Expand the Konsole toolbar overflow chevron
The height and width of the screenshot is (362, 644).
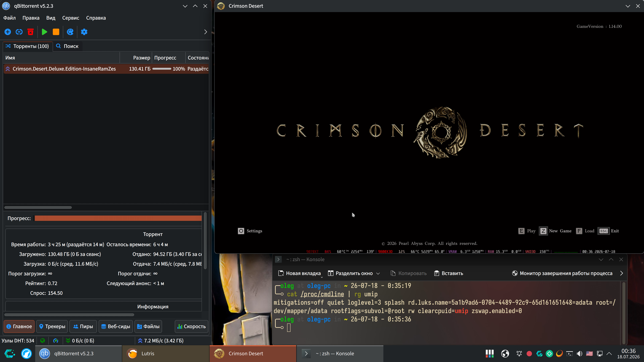(x=622, y=273)
